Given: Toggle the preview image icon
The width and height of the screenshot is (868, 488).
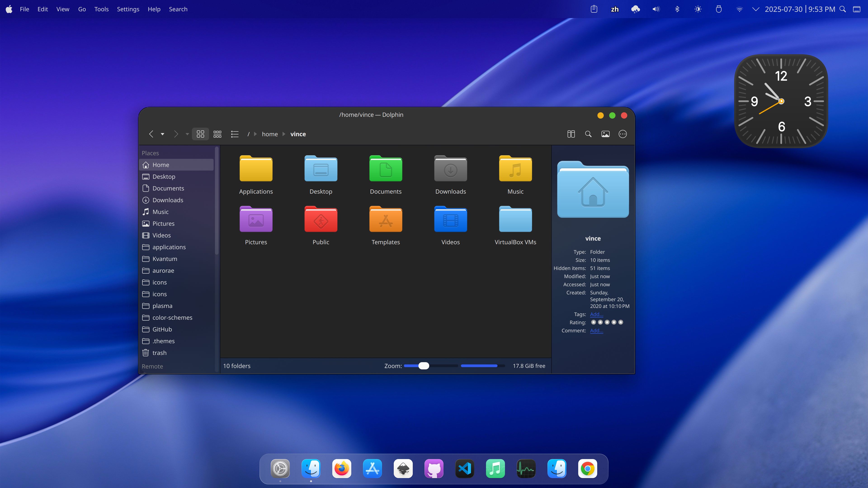Looking at the screenshot, I should pos(606,134).
